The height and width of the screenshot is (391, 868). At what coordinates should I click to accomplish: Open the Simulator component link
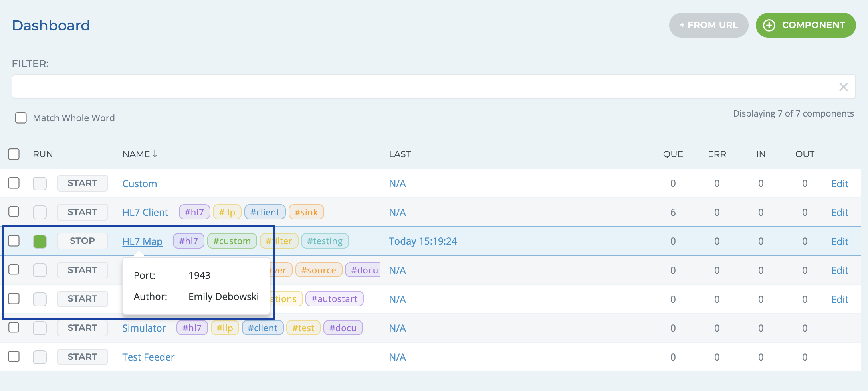(x=144, y=328)
